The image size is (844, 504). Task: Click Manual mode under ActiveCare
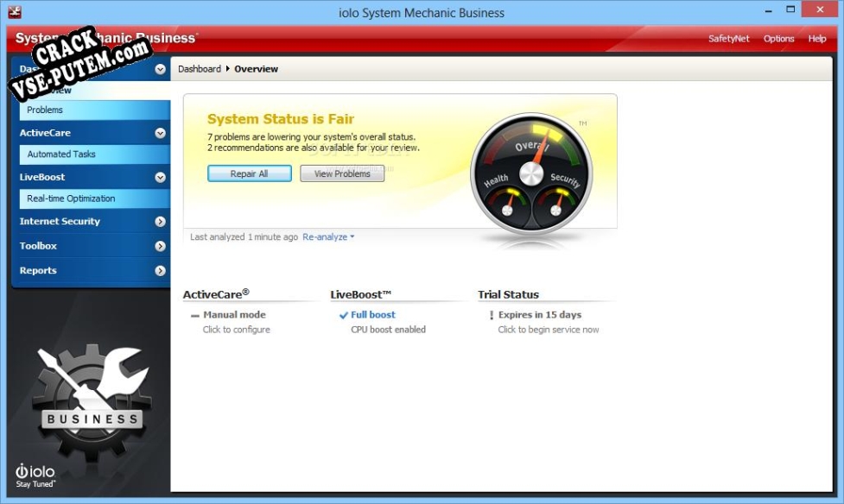click(x=234, y=315)
